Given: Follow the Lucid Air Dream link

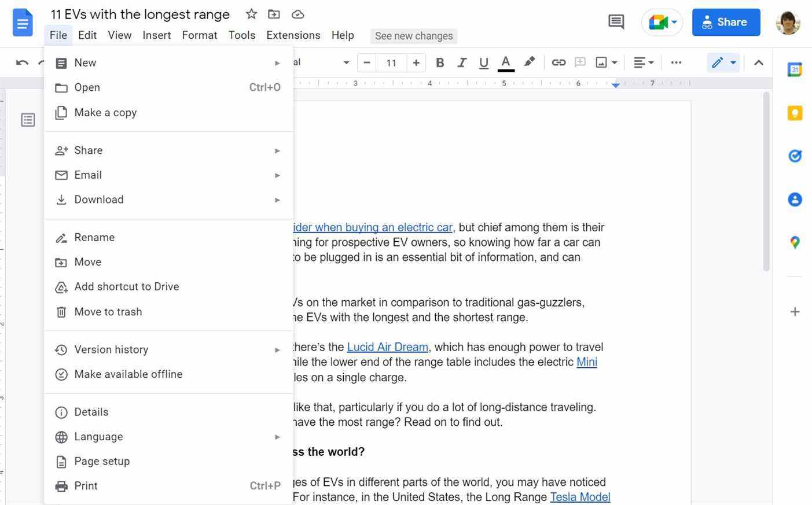Looking at the screenshot, I should coord(387,347).
